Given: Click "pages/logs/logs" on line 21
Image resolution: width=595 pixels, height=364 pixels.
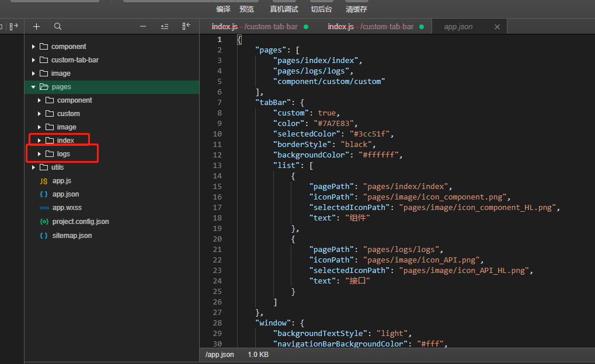Looking at the screenshot, I should (x=401, y=250).
